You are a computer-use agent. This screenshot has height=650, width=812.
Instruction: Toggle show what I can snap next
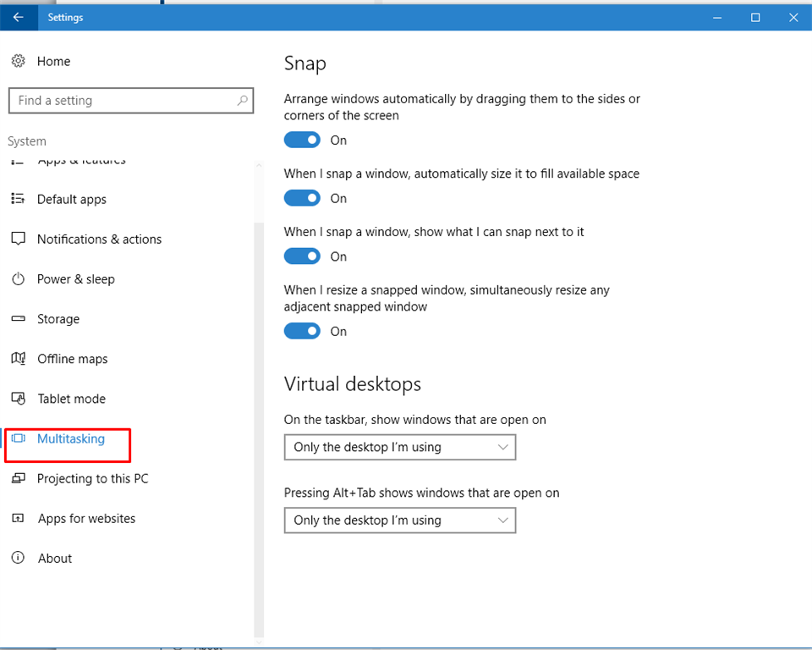302,256
